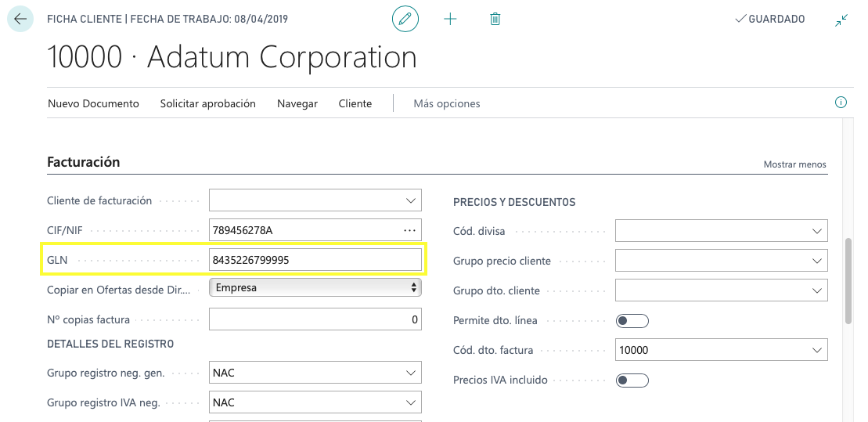Open Nuevo Documento menu
Screen dimensions: 868x422
click(94, 103)
